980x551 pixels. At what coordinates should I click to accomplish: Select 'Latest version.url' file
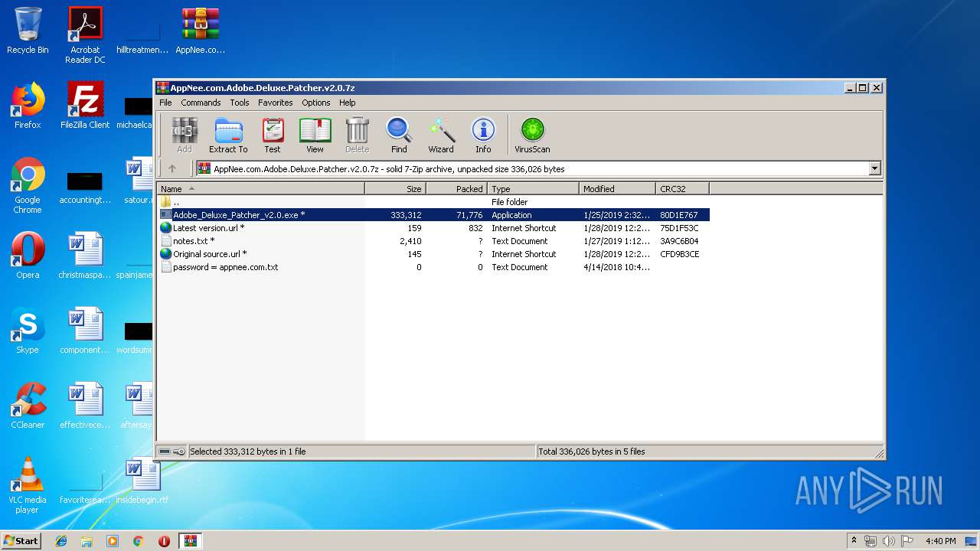click(x=433, y=228)
